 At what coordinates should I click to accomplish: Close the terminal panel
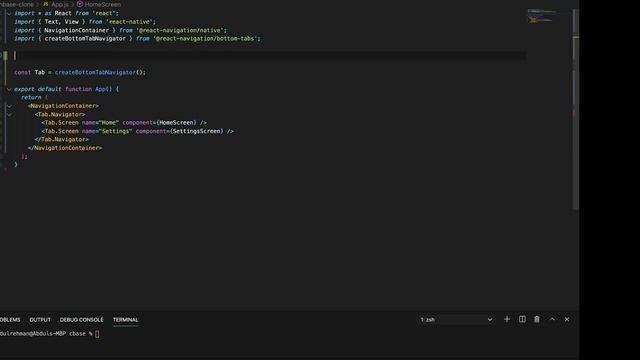pyautogui.click(x=567, y=319)
